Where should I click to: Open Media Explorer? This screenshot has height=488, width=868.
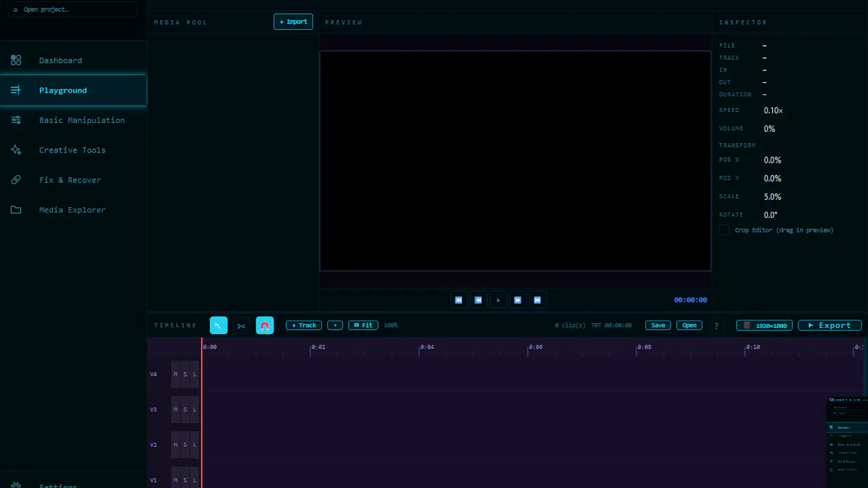click(73, 210)
